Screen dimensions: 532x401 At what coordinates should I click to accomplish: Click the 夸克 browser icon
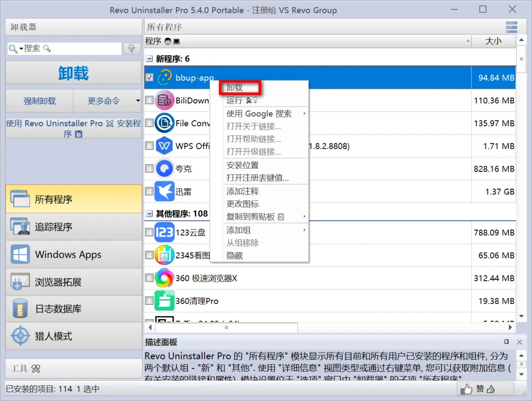pyautogui.click(x=165, y=168)
